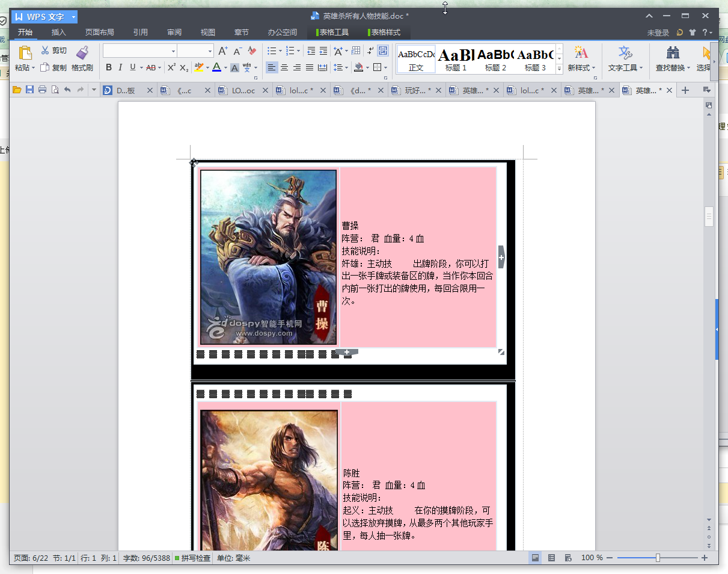Toggle Bold formatting
The width and height of the screenshot is (728, 574).
tap(109, 67)
